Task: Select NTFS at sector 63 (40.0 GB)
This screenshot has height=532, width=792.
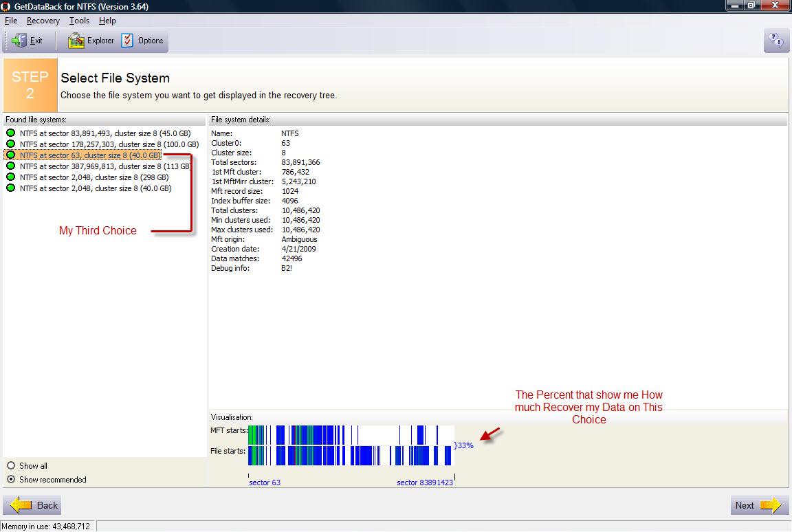Action: [90, 155]
